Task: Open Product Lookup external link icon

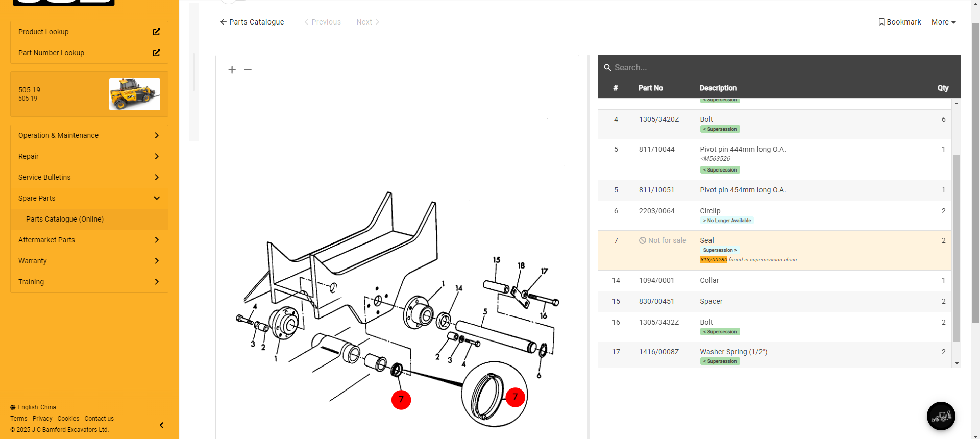Action: [156, 32]
